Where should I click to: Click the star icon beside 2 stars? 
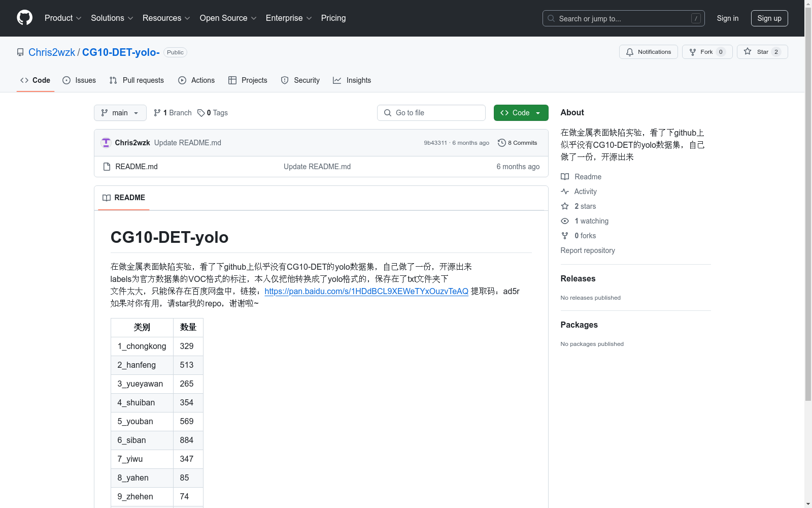[x=565, y=206]
